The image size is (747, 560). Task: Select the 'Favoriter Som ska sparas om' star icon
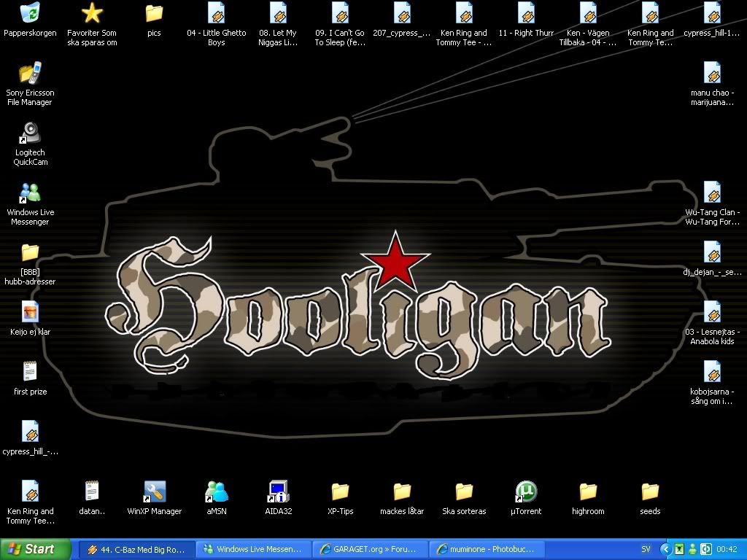[92, 13]
